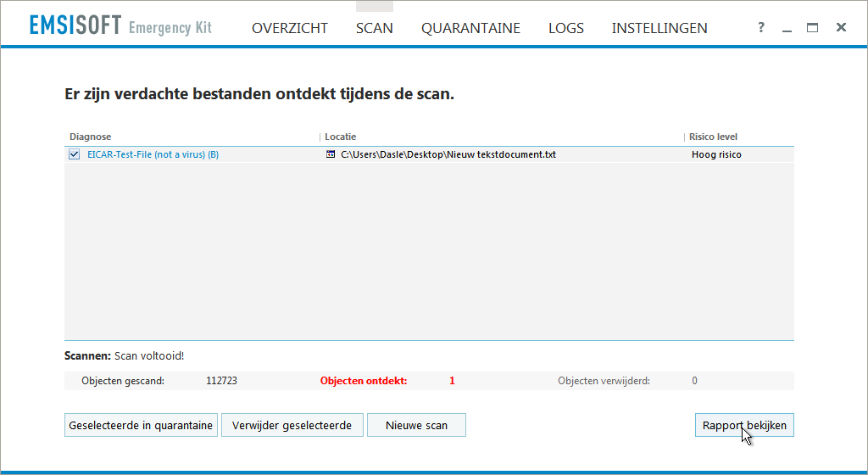This screenshot has height=475, width=868.
Task: Select the path C:\Users\Dasle\Desktop\Nieuw tekstdocument.txt
Action: pos(448,154)
